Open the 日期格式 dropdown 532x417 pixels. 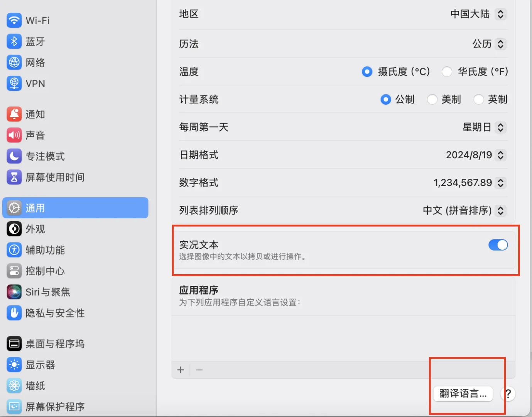pyautogui.click(x=500, y=155)
